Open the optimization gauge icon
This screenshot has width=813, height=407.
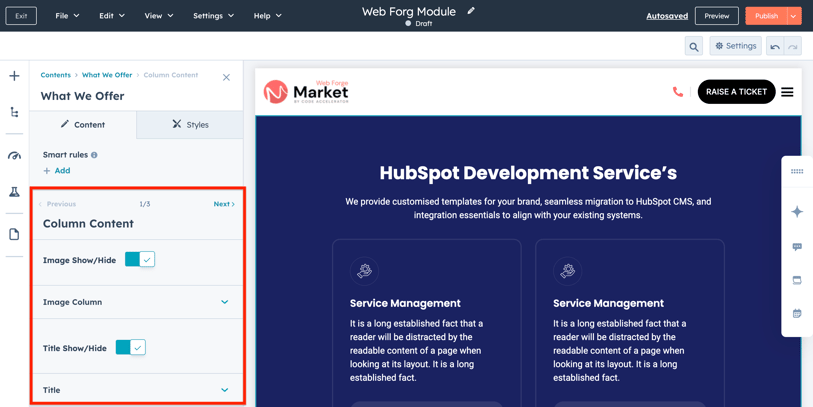point(14,156)
